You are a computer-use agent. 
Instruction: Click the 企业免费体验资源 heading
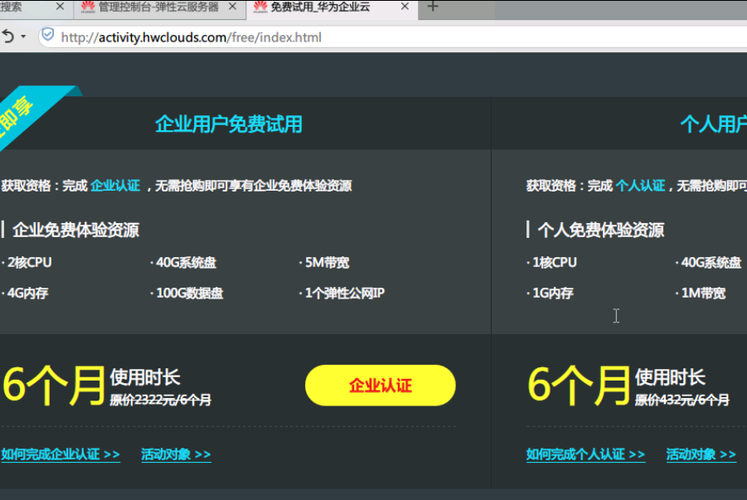coord(76,230)
